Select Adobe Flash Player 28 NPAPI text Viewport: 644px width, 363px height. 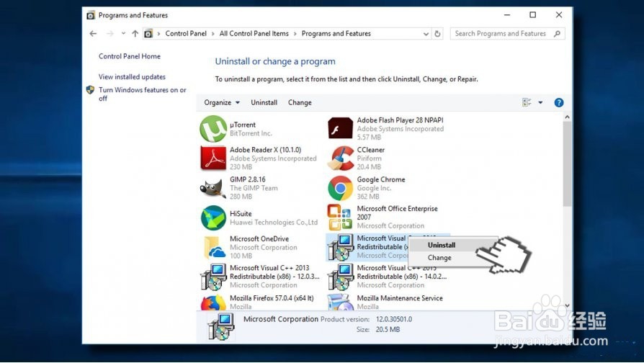(x=400, y=120)
